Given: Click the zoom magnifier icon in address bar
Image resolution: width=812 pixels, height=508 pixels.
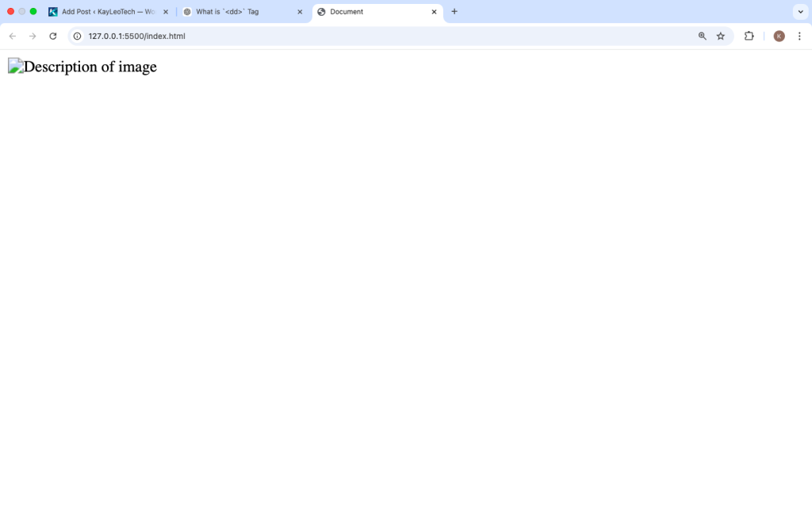Looking at the screenshot, I should click(x=702, y=36).
